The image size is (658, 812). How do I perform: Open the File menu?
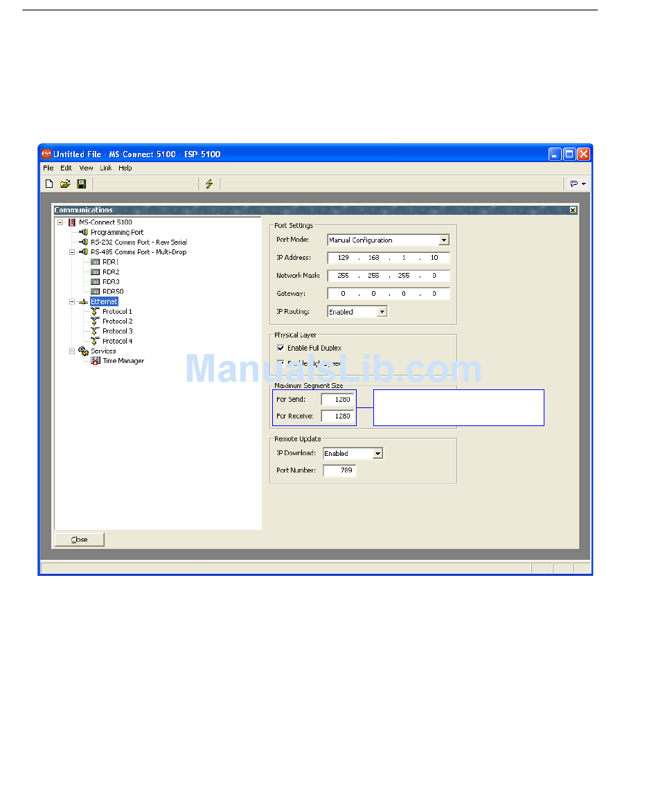coord(48,168)
